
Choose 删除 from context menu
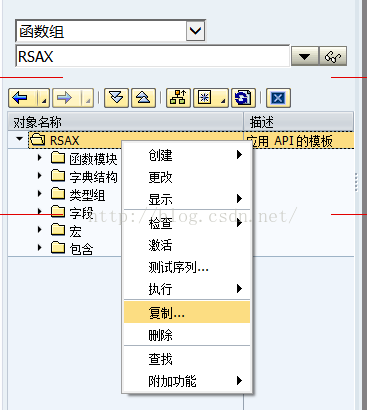[x=187, y=335]
